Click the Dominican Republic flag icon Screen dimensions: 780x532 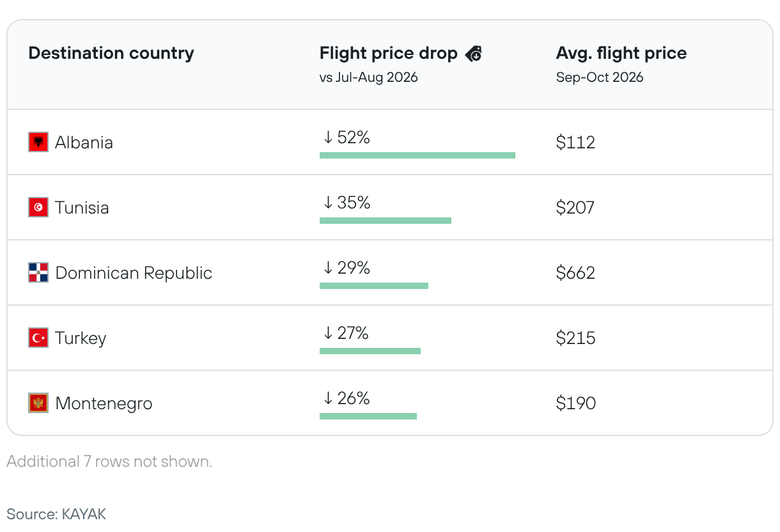tap(38, 272)
